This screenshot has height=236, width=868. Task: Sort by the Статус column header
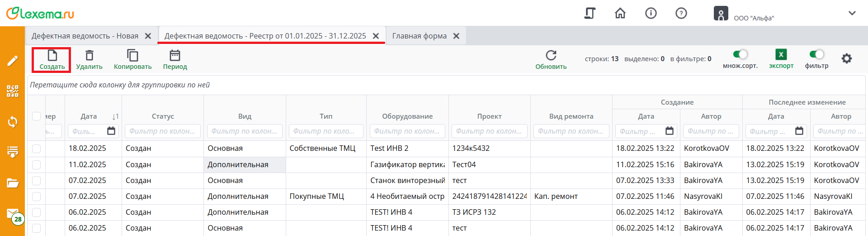coord(163,116)
